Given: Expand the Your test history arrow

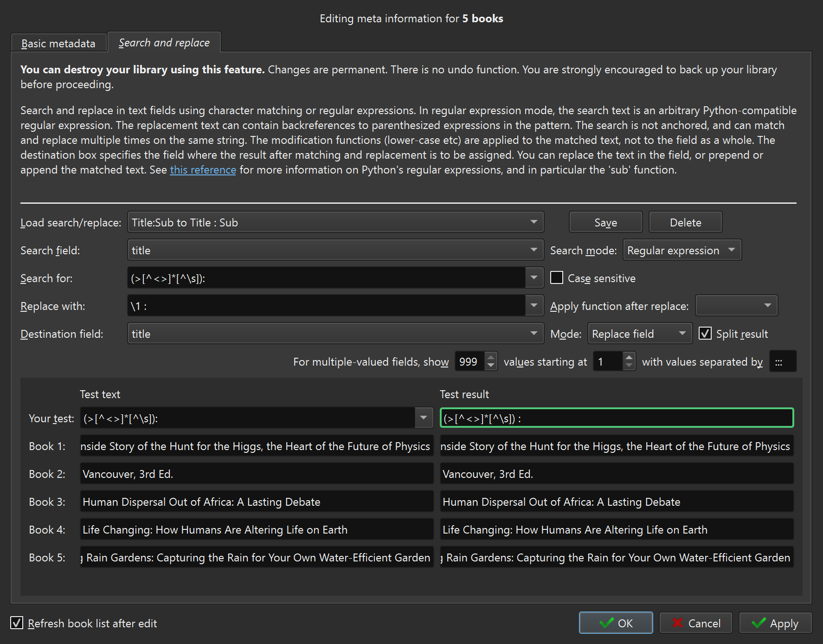Looking at the screenshot, I should (x=424, y=419).
